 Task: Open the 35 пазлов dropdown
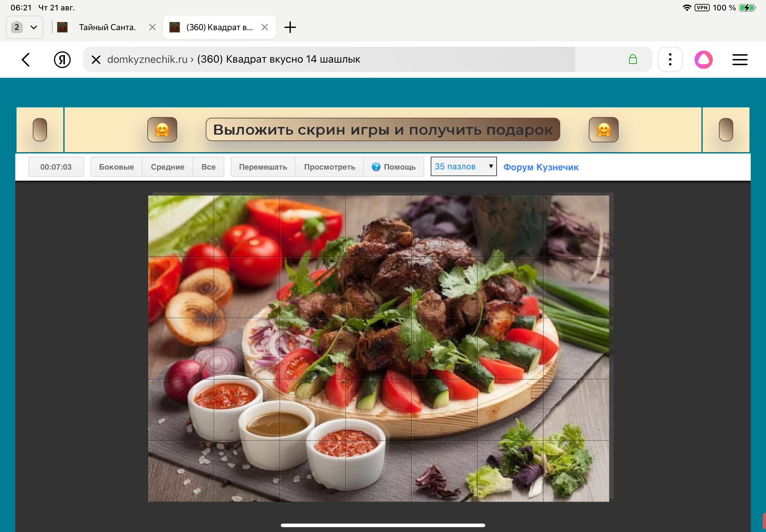tap(463, 166)
